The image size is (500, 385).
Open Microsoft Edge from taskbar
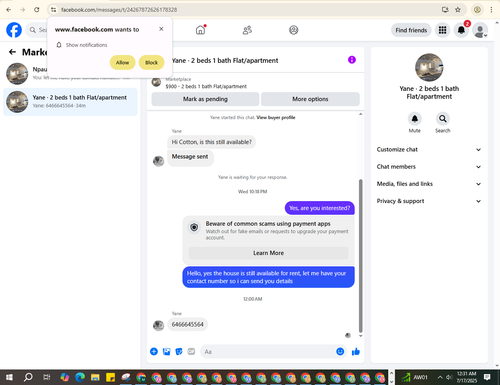click(80, 377)
